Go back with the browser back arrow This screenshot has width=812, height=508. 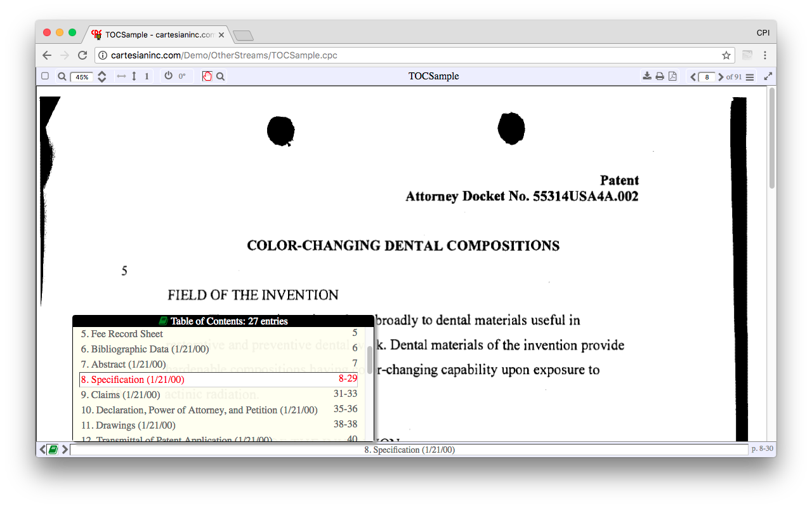[x=47, y=55]
